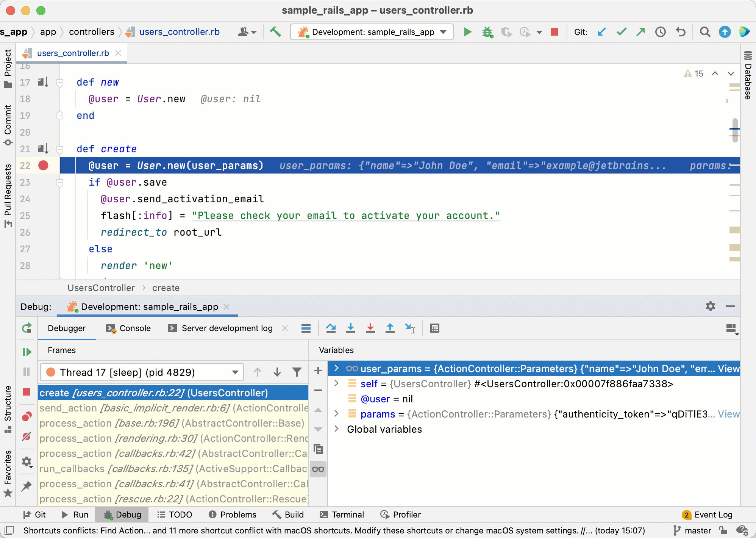756x538 pixels.
Task: Click the Run to Cursor icon
Action: click(x=410, y=328)
